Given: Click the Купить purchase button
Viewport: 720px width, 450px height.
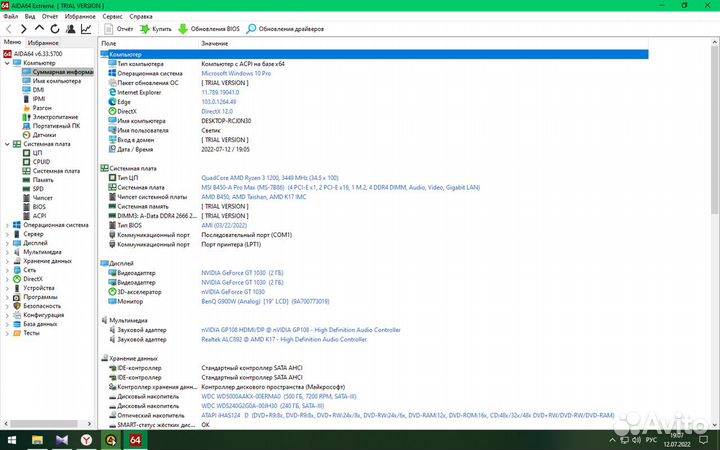Looking at the screenshot, I should (156, 29).
